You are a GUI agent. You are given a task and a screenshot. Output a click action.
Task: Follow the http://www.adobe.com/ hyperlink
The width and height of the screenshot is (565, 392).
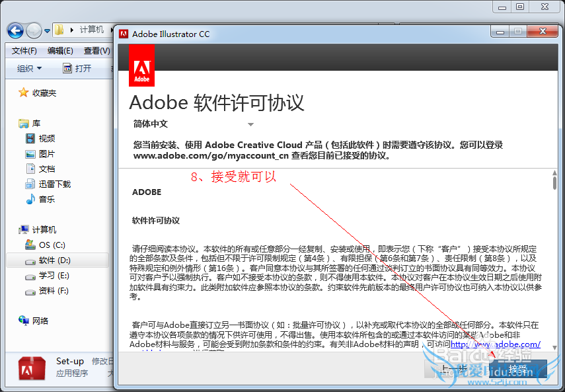(x=496, y=344)
